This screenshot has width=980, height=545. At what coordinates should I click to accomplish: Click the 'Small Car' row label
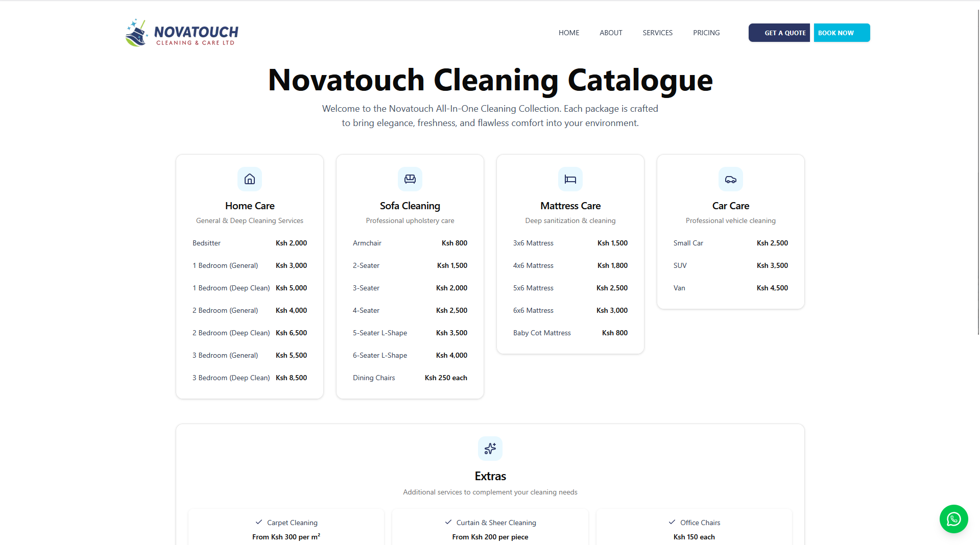[x=688, y=243]
